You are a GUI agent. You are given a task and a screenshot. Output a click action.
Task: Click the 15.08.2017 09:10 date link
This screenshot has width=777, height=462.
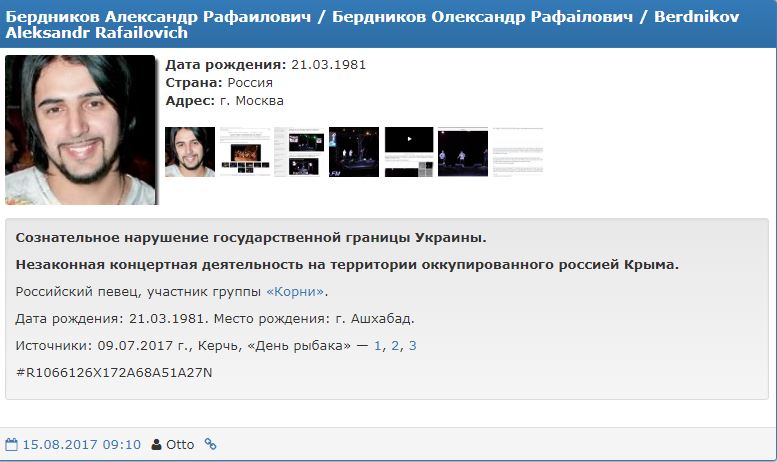(82, 445)
